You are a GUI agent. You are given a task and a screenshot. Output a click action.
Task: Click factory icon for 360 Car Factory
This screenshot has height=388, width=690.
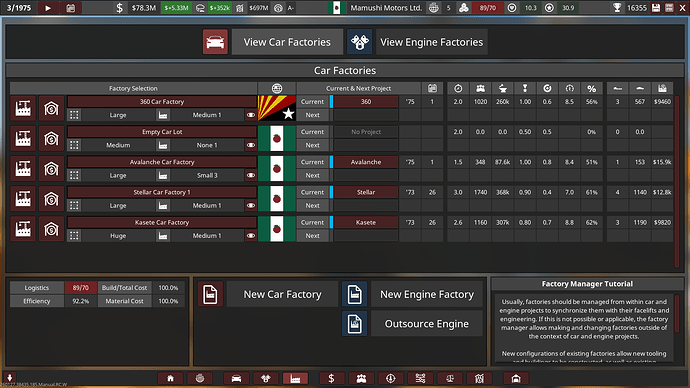point(23,108)
